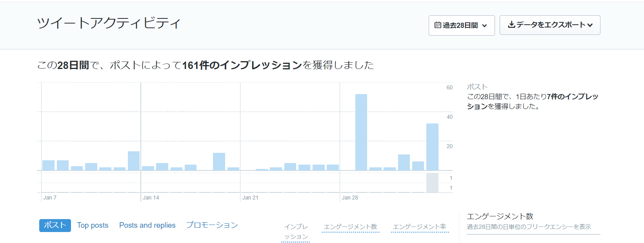The width and height of the screenshot is (644, 243).
Task: Click the エンゲージメント数 column header
Action: point(351,227)
